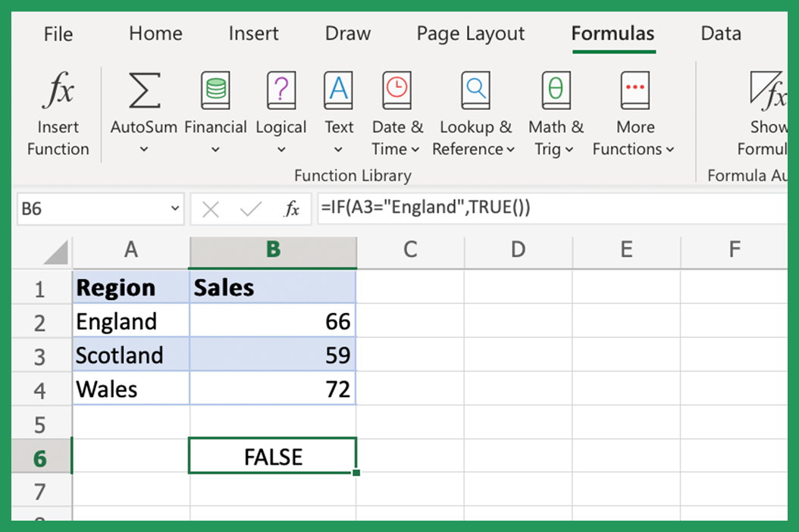Click the Date & Time functions icon
Viewport: 799px width, 532px height.
coord(396,91)
